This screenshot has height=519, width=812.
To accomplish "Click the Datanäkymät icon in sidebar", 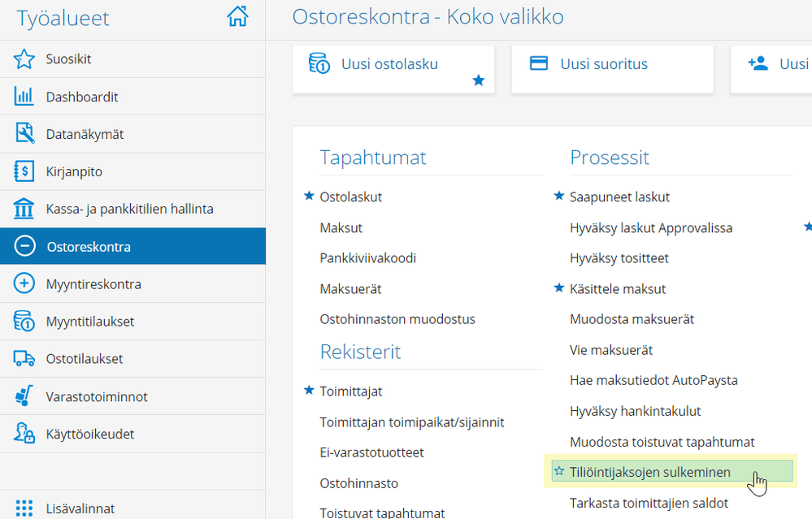I will [24, 134].
